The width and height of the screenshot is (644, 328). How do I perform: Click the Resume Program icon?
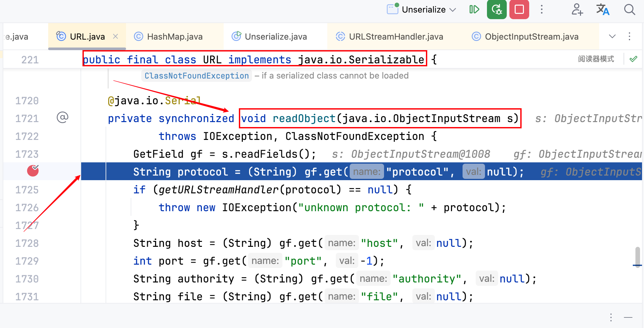[474, 10]
